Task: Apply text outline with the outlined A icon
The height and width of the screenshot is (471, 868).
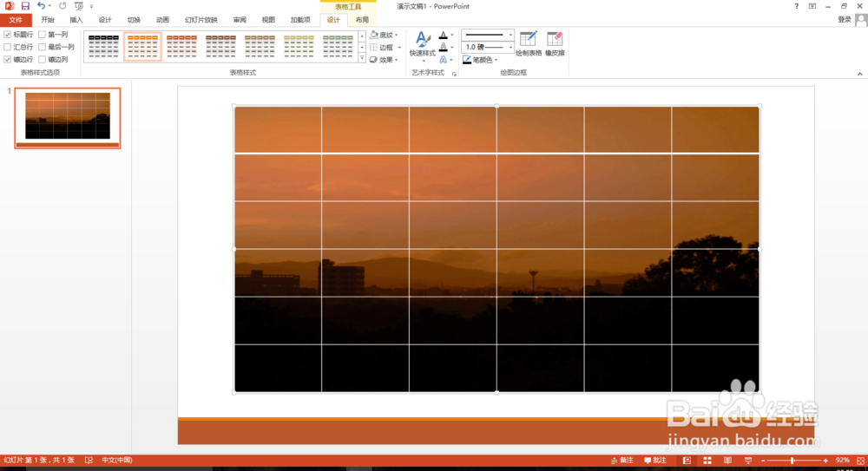Action: 444,47
